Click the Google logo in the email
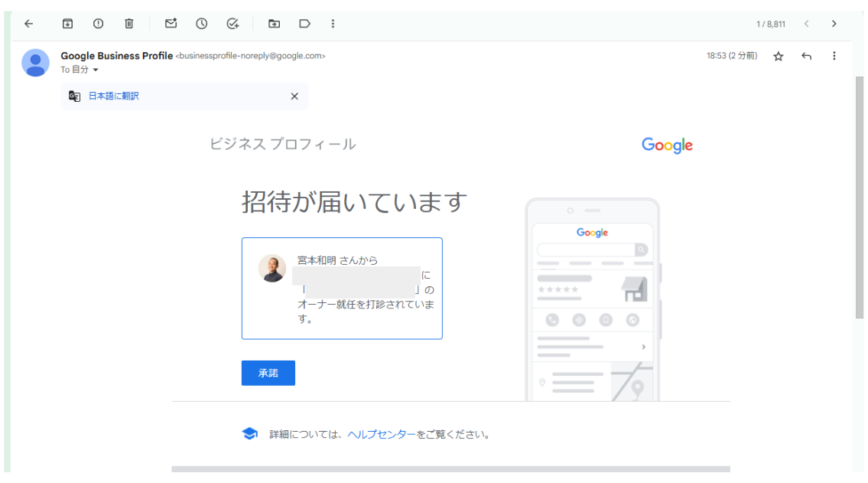 (x=667, y=145)
